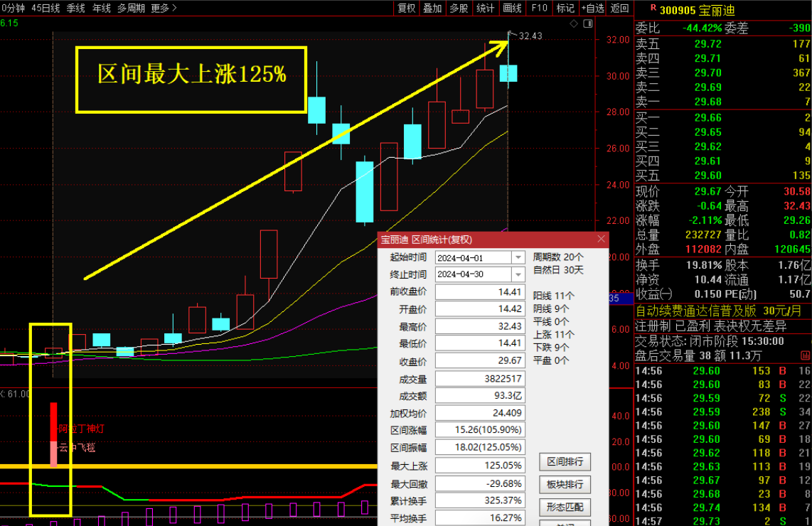The height and width of the screenshot is (526, 812).
Task: Click the 多股 multi-stock button
Action: tap(459, 9)
